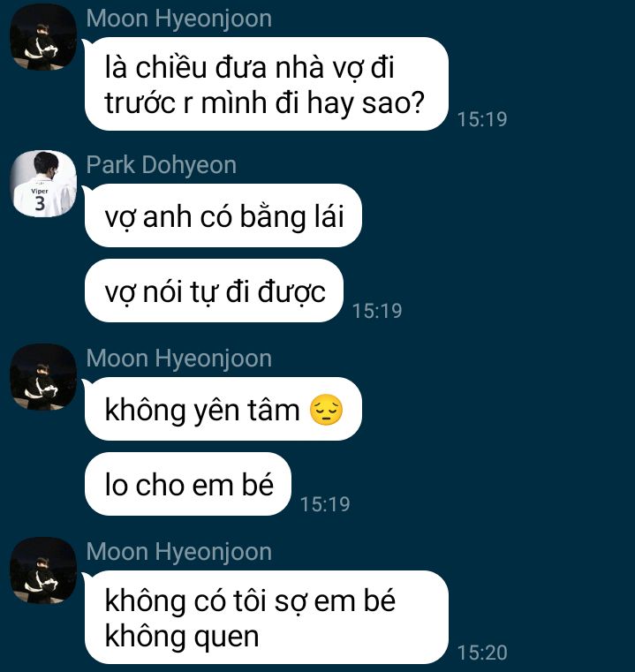Select message 'là chiều đưa nhà vợ đi trước'
The width and height of the screenshot is (635, 672).
point(266,84)
